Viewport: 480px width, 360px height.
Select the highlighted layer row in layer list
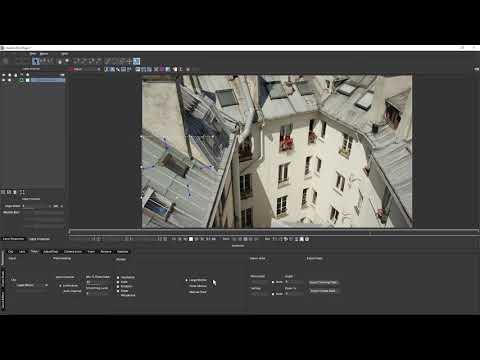click(x=48, y=80)
